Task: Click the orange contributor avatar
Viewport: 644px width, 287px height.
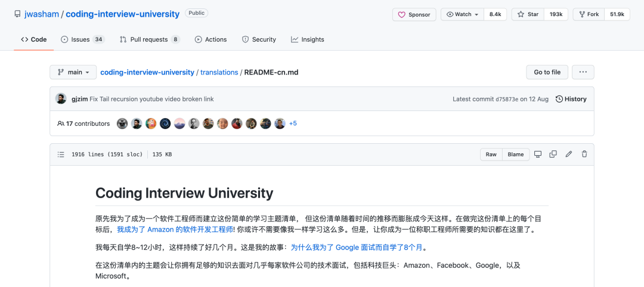Action: pos(151,124)
